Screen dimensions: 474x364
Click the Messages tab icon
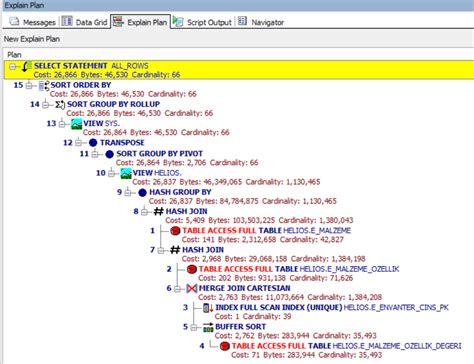14,22
